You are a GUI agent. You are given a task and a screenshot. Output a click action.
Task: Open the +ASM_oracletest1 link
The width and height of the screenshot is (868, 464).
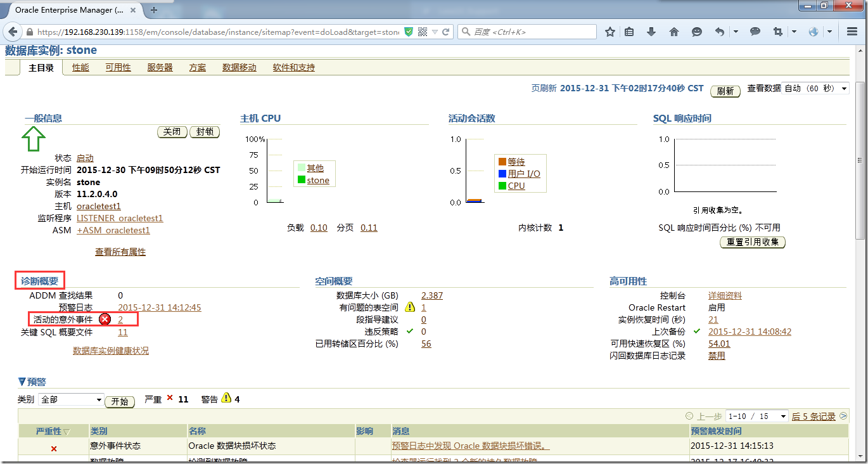pos(113,230)
